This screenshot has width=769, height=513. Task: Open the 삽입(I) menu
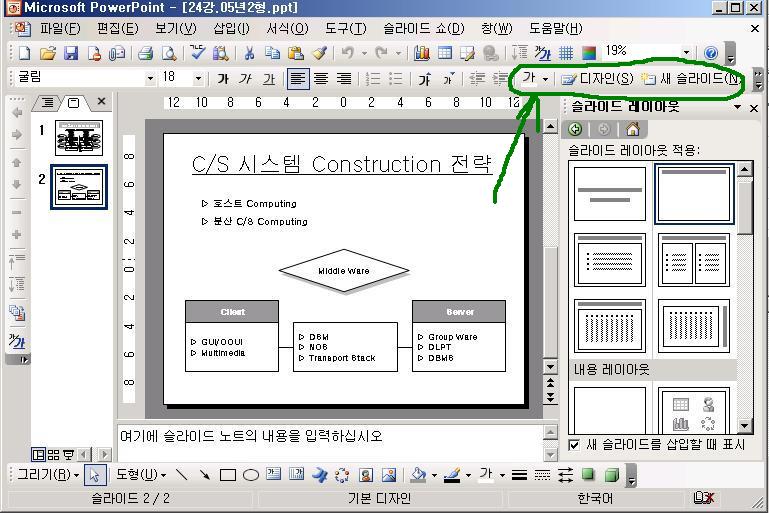coord(231,28)
